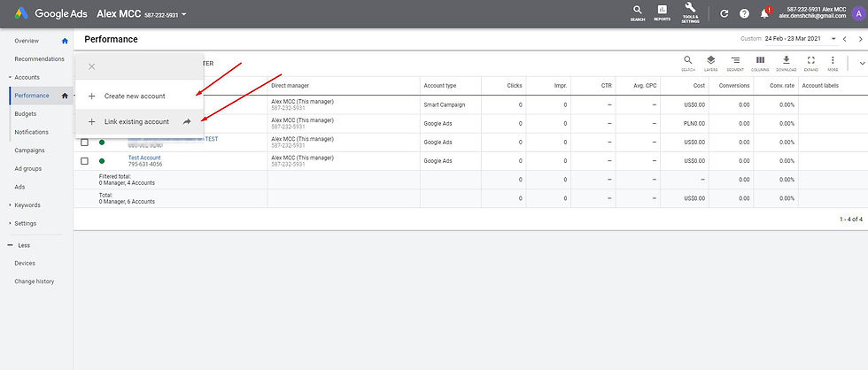This screenshot has width=868, height=370.
Task: Expand the Keywords sidebar section
Action: 10,205
